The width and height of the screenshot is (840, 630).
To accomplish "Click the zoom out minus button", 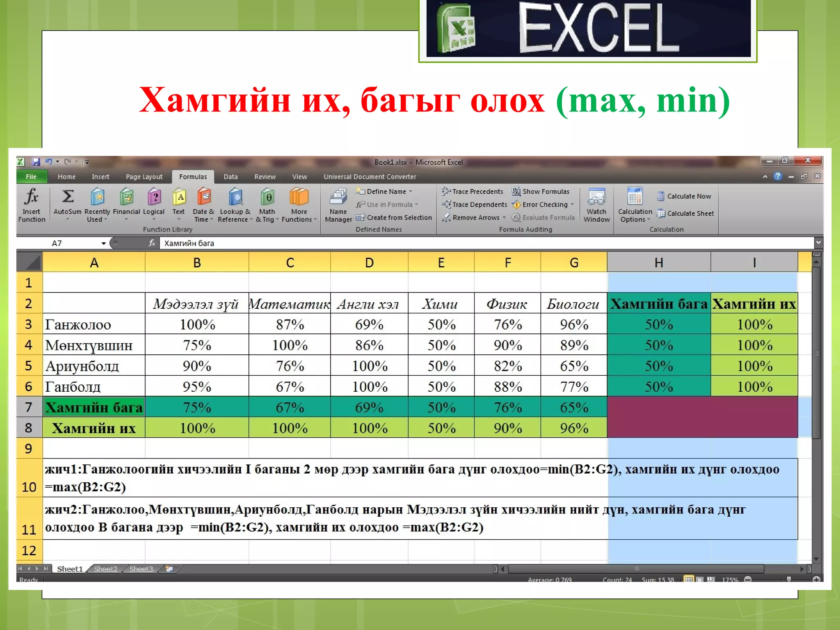I will (x=748, y=580).
